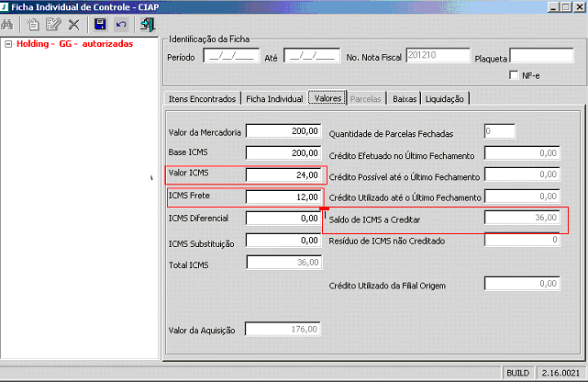This screenshot has height=382, width=588.
Task: Click the exit door toolbar icon
Action: click(x=148, y=25)
